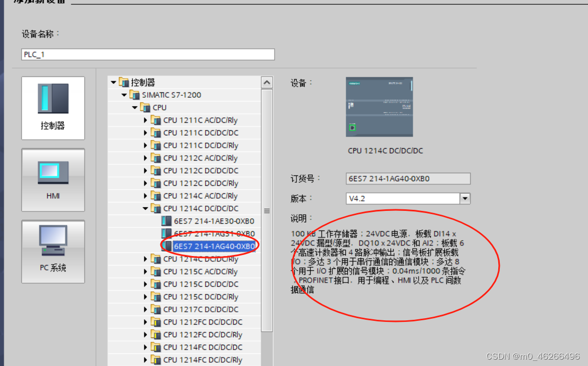Click folder icon of CPU 1215C DC/DC/DC
588x366 pixels.
pyautogui.click(x=156, y=284)
